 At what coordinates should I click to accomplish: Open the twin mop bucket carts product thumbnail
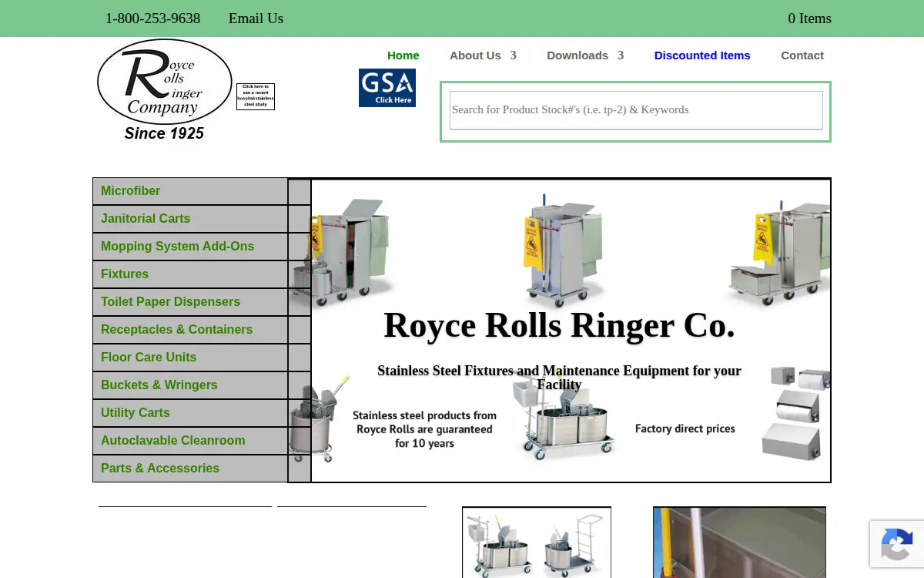click(537, 543)
